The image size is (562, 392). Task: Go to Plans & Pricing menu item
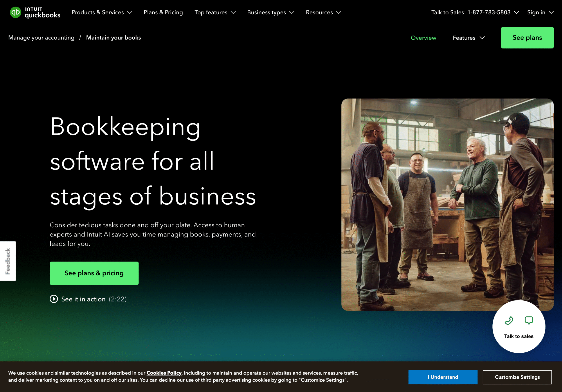[x=163, y=12]
